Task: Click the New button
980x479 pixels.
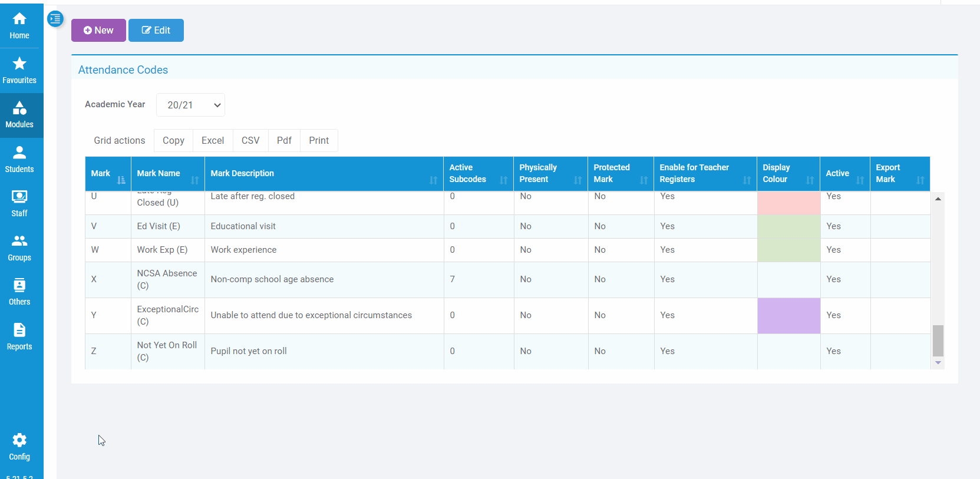Action: tap(98, 31)
